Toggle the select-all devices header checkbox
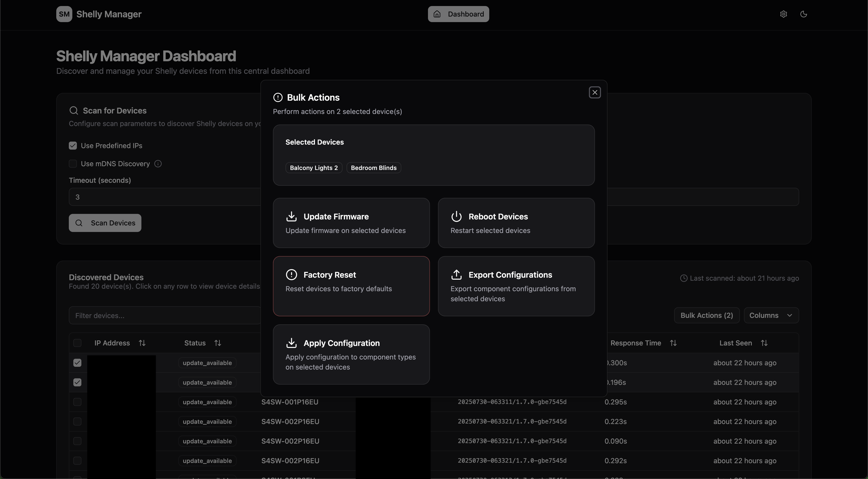This screenshot has width=868, height=479. (77, 343)
